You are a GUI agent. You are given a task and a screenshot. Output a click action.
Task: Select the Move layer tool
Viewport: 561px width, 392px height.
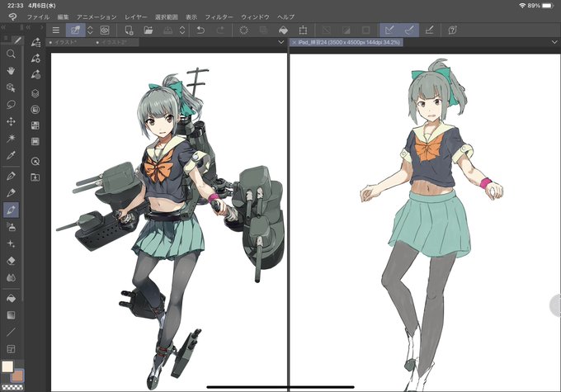click(11, 121)
